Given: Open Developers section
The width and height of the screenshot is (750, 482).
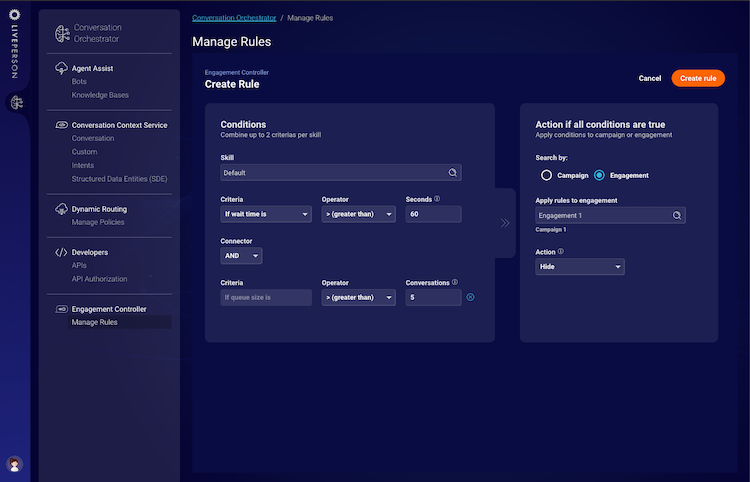Looking at the screenshot, I should pyautogui.click(x=89, y=252).
